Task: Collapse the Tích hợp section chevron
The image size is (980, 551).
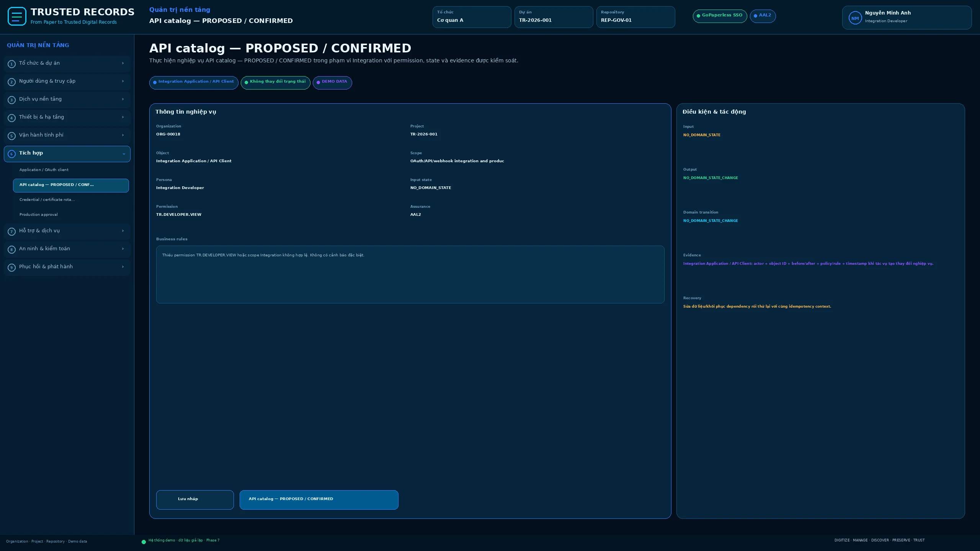Action: pyautogui.click(x=124, y=154)
